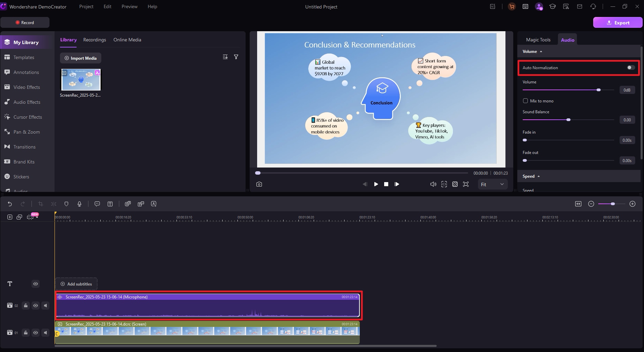This screenshot has width=644, height=352.
Task: Toggle Auto Normalization switch
Action: click(x=630, y=67)
